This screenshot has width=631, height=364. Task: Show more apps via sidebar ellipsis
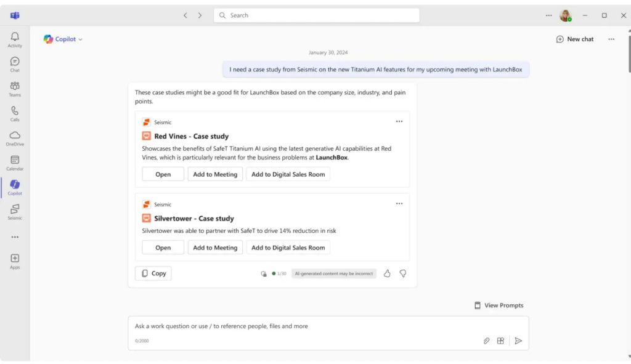[15, 237]
